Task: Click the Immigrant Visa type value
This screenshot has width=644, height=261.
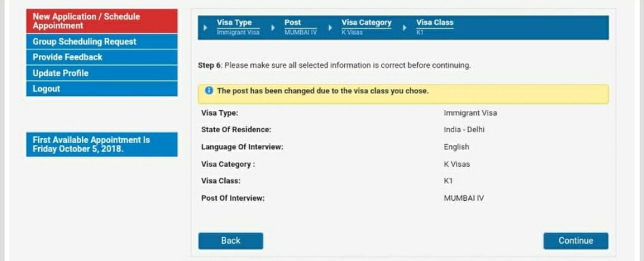Action: click(x=470, y=113)
